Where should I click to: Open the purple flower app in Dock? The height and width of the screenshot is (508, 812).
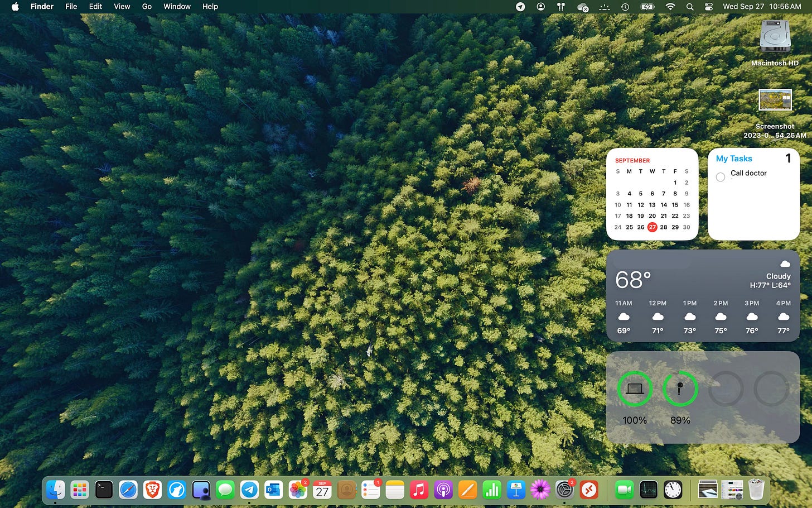pos(540,490)
